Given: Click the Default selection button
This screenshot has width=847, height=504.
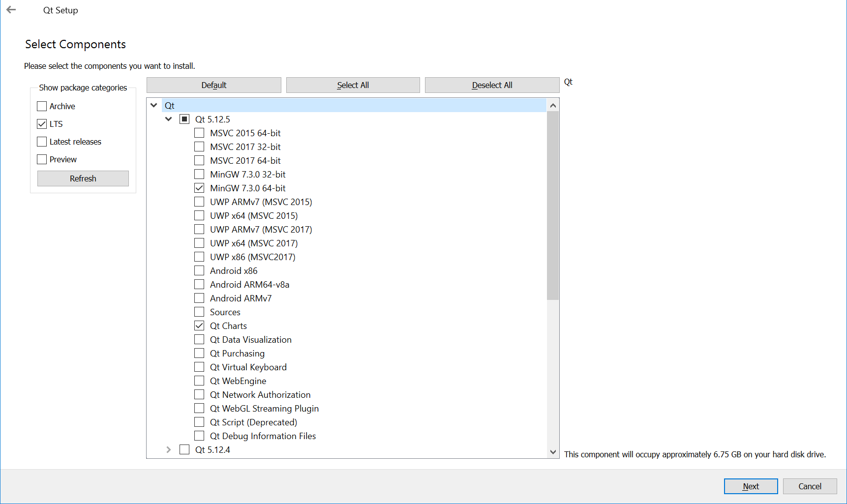Looking at the screenshot, I should click(214, 85).
